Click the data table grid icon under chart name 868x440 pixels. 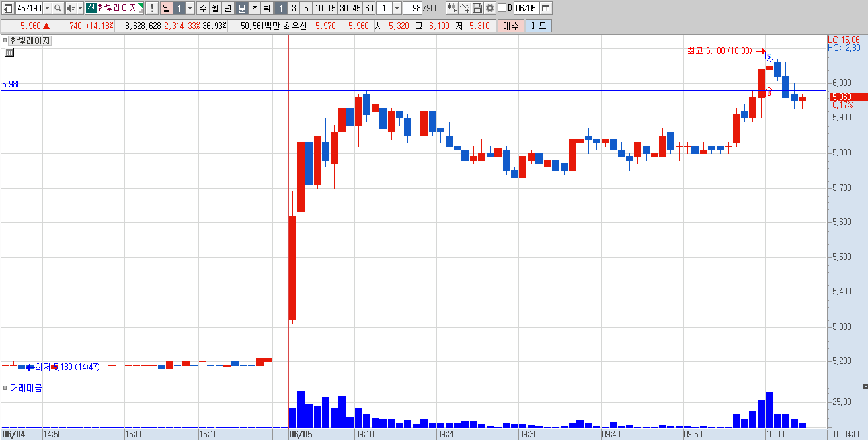click(x=9, y=52)
